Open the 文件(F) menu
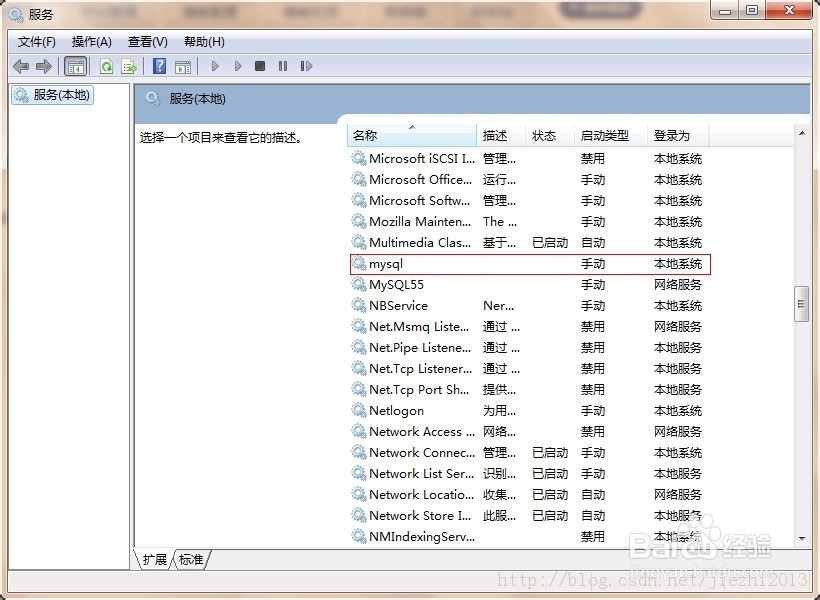 point(37,42)
